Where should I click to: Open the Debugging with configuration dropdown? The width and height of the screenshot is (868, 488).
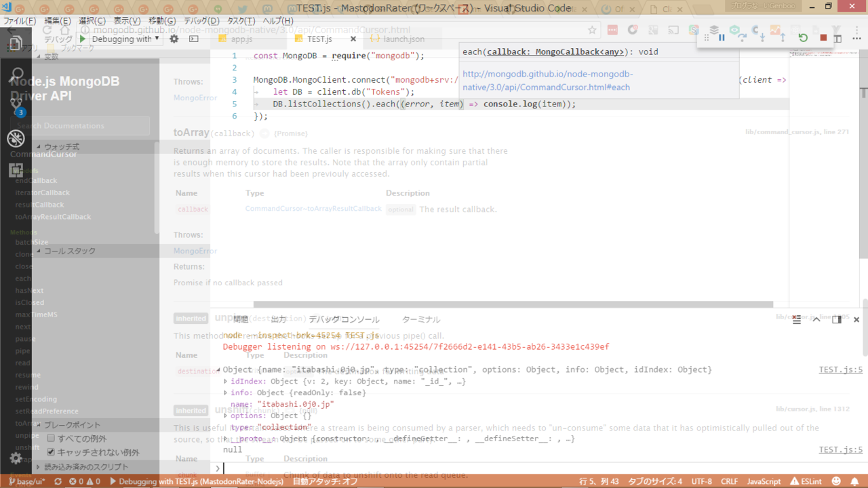pos(126,39)
